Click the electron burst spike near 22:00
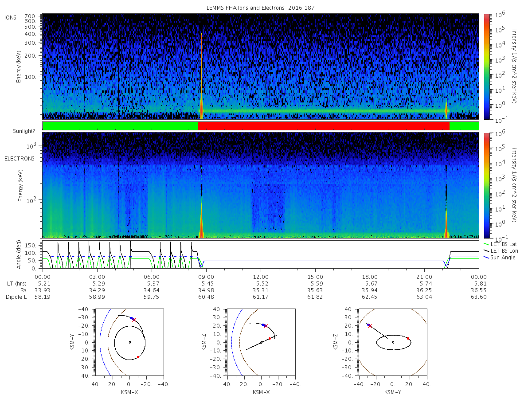The image size is (532, 399). click(446, 222)
